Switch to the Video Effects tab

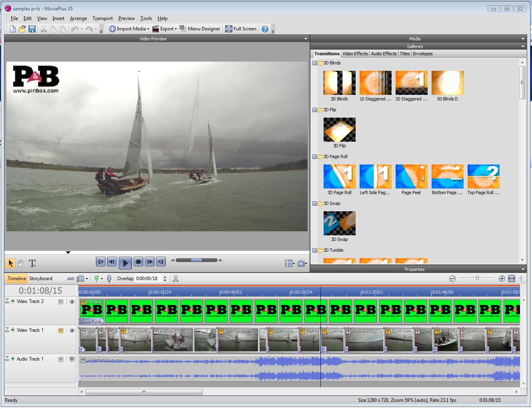355,54
